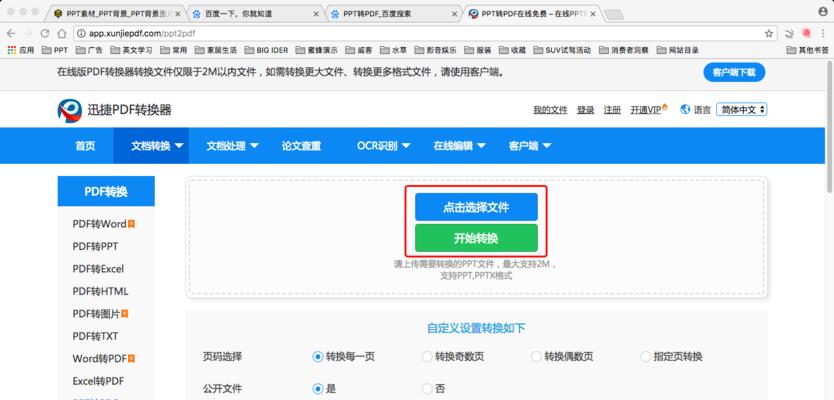Open the 其他书签 folder
This screenshot has height=400, width=834.
pyautogui.click(x=807, y=50)
